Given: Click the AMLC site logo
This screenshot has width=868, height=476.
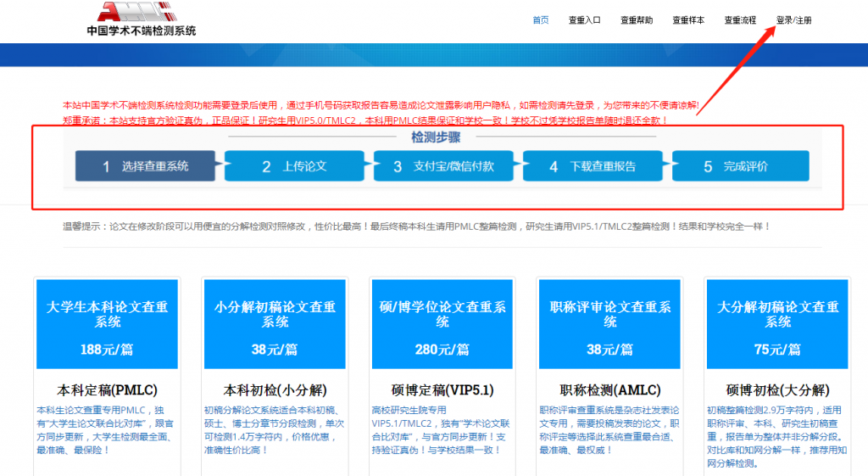Looking at the screenshot, I should 137,11.
